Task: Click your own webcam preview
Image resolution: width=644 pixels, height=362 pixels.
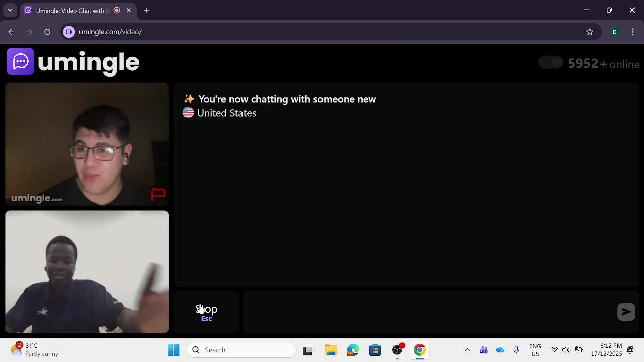Action: coord(87,272)
